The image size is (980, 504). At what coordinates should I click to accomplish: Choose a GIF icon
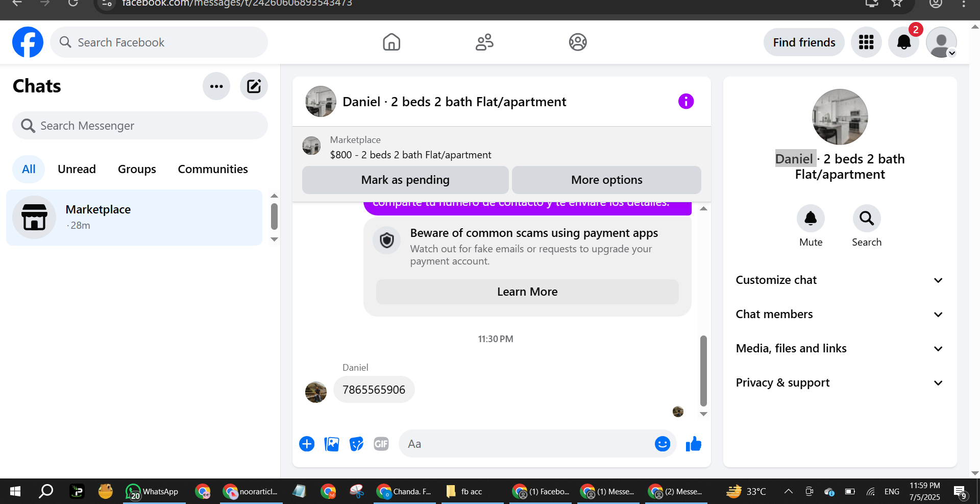381,444
